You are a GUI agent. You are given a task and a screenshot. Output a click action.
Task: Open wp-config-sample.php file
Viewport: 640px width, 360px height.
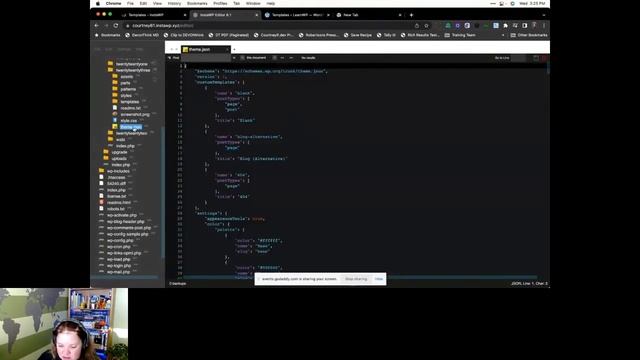tap(128, 234)
